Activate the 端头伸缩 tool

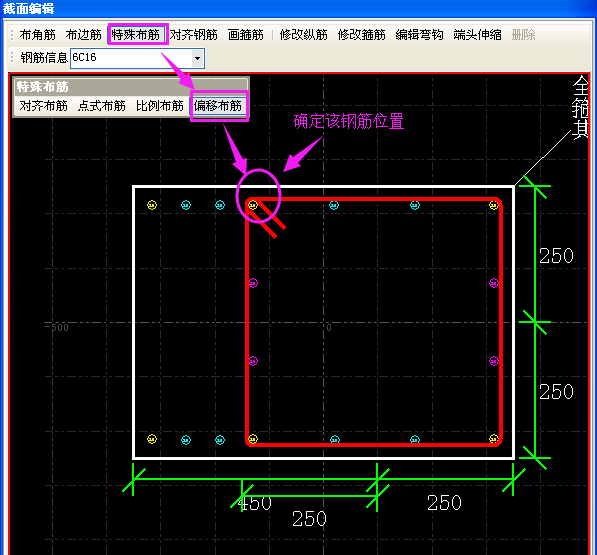coord(477,35)
